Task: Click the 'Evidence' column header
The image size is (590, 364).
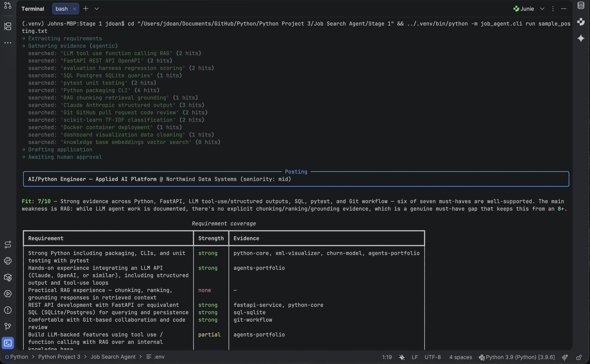Action: click(246, 238)
